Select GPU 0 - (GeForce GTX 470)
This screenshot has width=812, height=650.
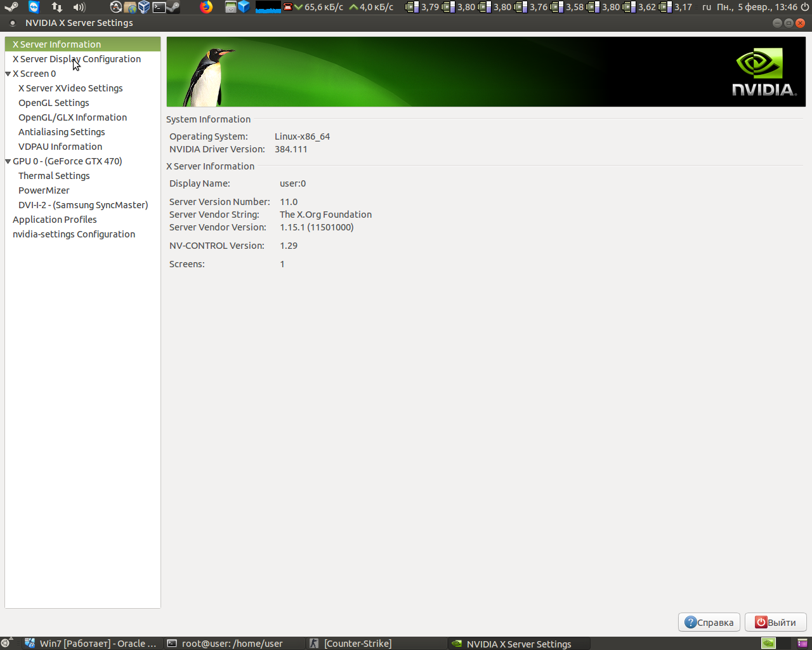(67, 161)
